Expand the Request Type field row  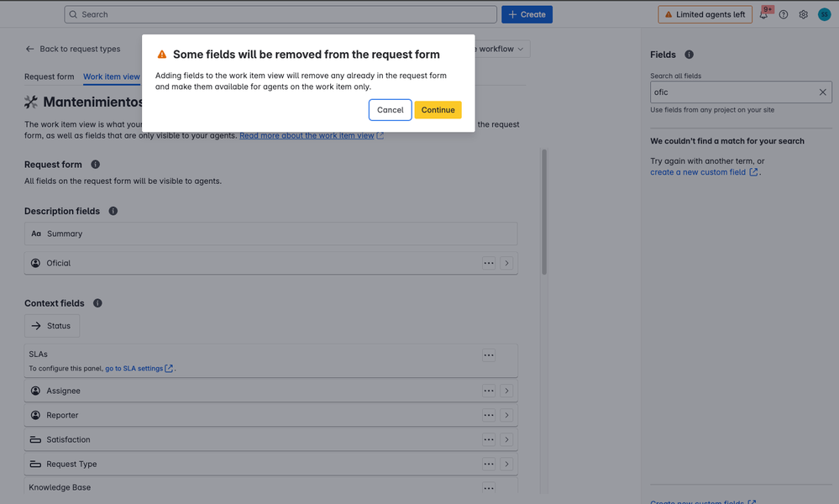point(506,464)
